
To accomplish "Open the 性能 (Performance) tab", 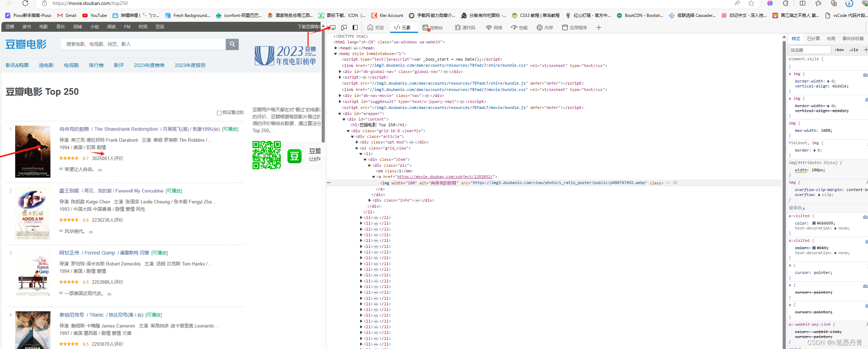I will click(520, 27).
